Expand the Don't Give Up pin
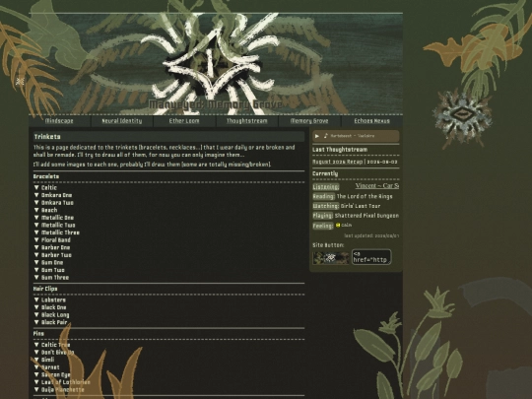Viewport: 532px width, 399px height. (x=54, y=352)
